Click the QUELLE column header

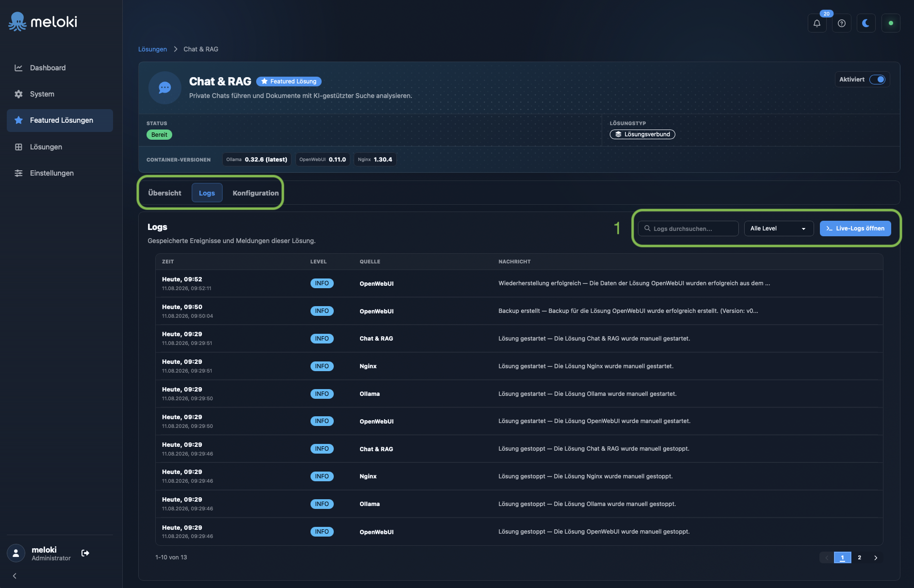(x=370, y=262)
